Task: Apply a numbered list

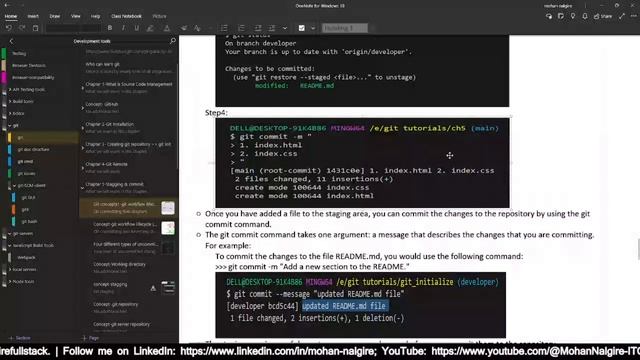Action: click(241, 28)
